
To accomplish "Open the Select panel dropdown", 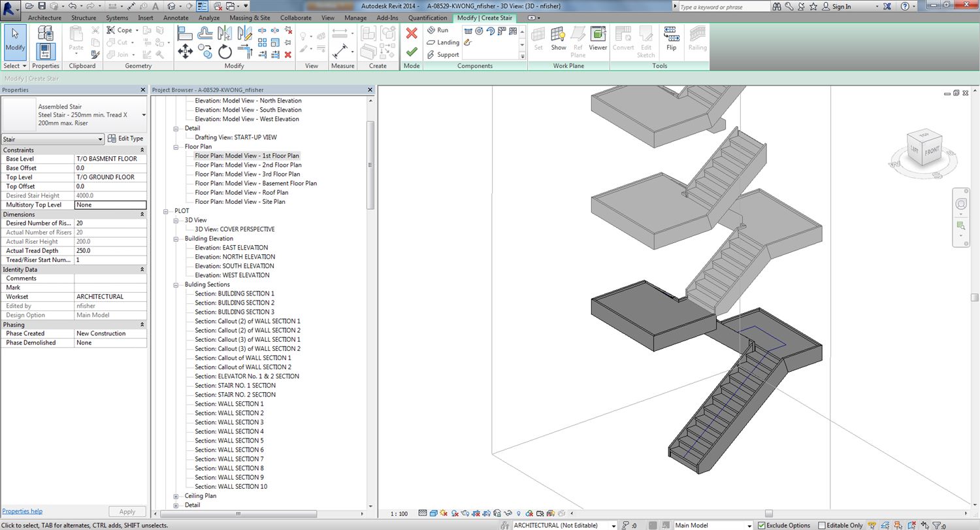I will [15, 66].
